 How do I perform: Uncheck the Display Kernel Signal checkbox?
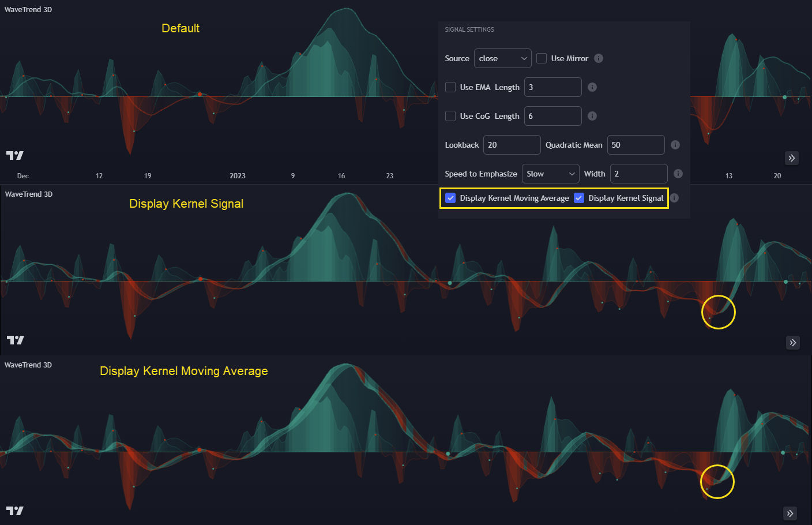point(579,198)
